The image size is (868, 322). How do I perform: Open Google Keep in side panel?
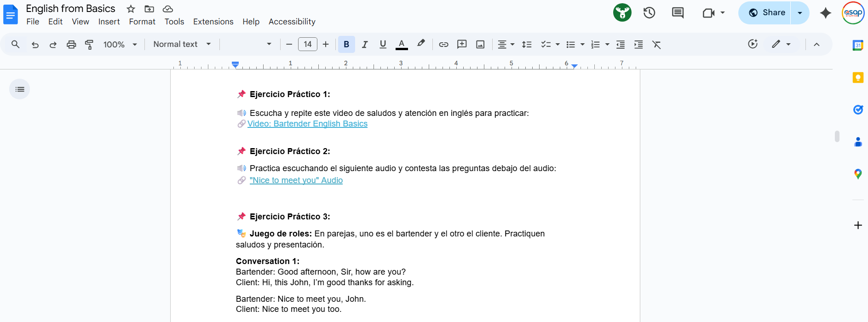click(858, 78)
